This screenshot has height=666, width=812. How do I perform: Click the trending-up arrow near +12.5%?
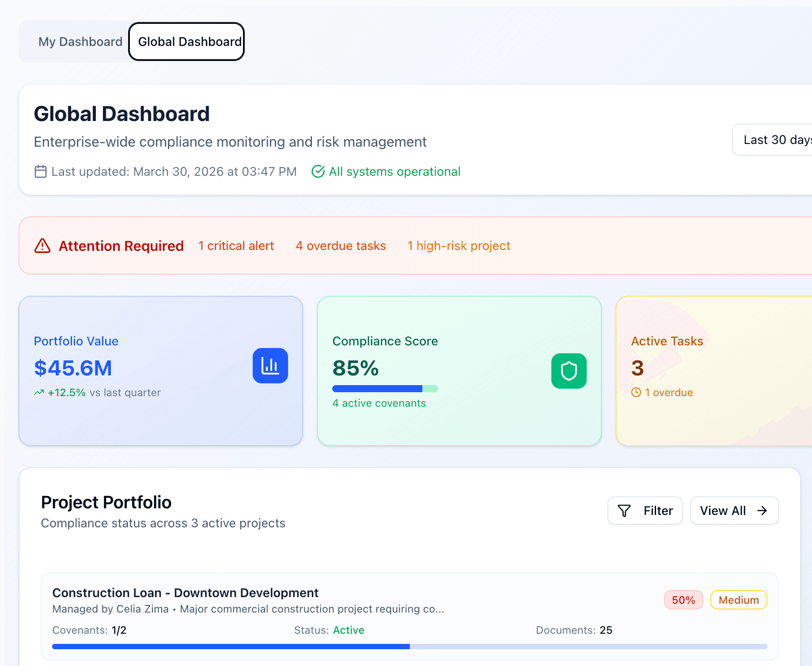tap(38, 392)
